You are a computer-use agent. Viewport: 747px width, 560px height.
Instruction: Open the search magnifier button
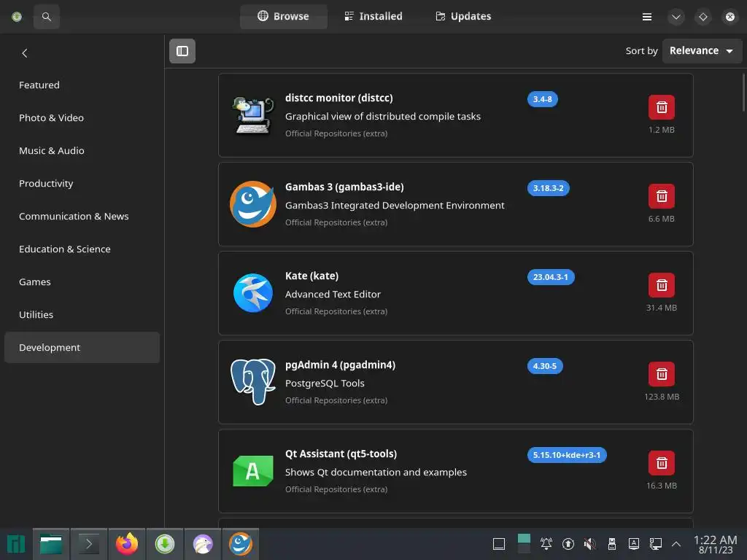pyautogui.click(x=46, y=17)
